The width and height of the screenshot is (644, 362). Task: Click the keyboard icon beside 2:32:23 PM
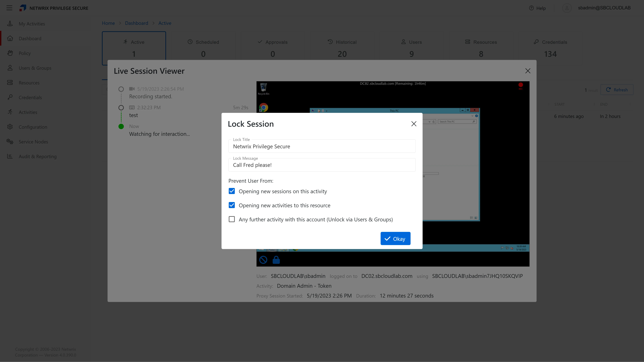pos(132,107)
